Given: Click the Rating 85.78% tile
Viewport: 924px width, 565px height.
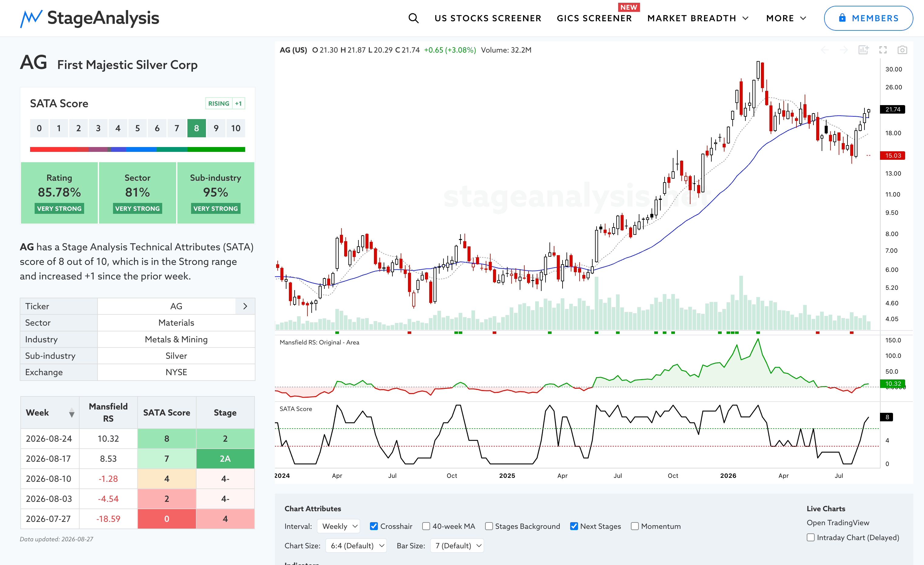Looking at the screenshot, I should (59, 193).
